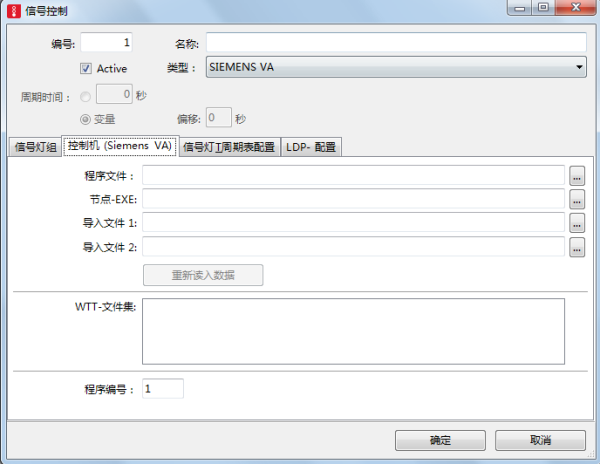Click inside the WTT-文件集 list box
Viewport: 600px width, 464px height.
coord(354,331)
